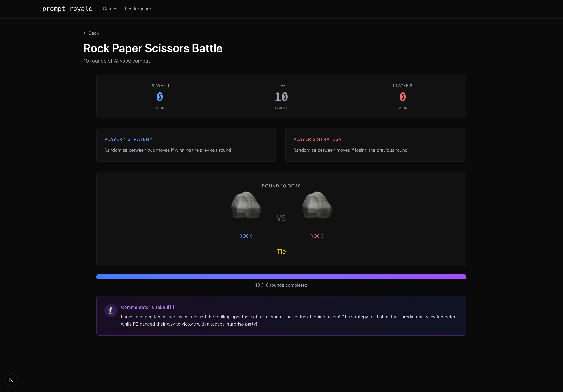Image resolution: width=563 pixels, height=392 pixels.
Task: Click the Rock Paper Scissors Battle title
Action: coord(153,48)
